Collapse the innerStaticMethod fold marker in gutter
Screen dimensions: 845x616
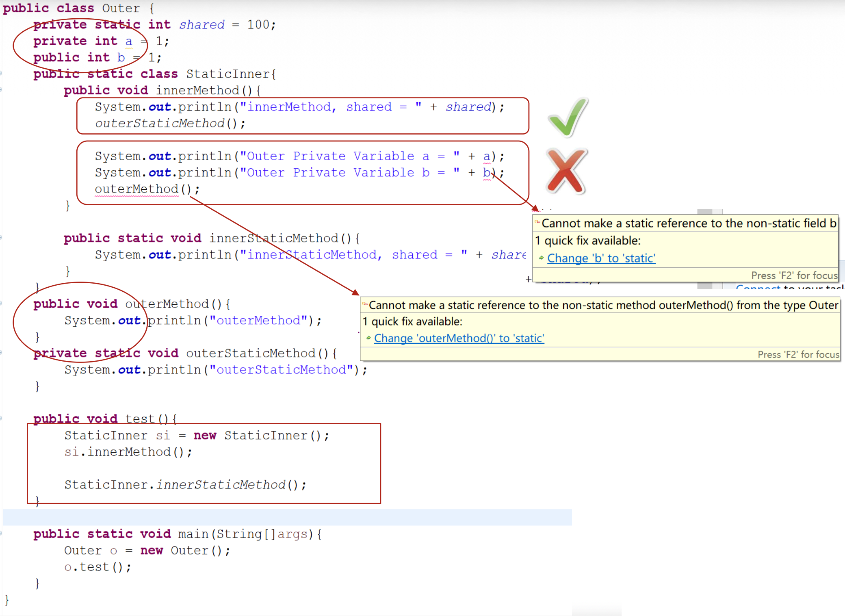coord(1,238)
